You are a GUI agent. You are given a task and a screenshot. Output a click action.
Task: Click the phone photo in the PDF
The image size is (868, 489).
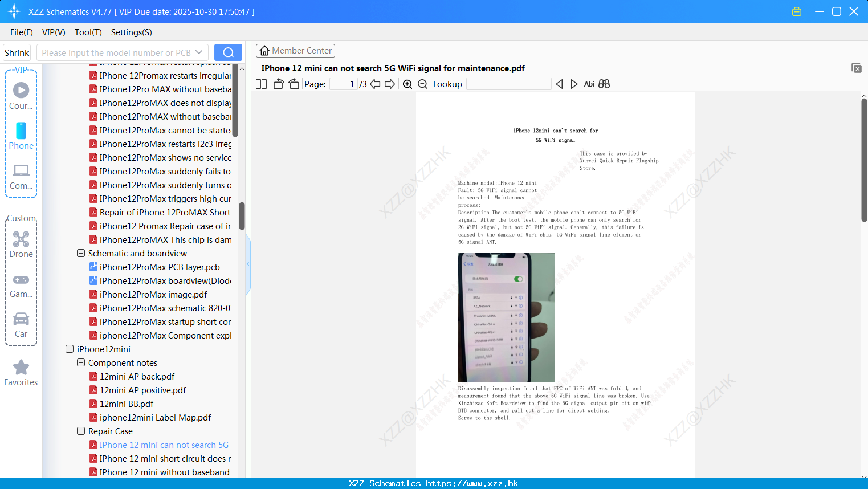[506, 317]
